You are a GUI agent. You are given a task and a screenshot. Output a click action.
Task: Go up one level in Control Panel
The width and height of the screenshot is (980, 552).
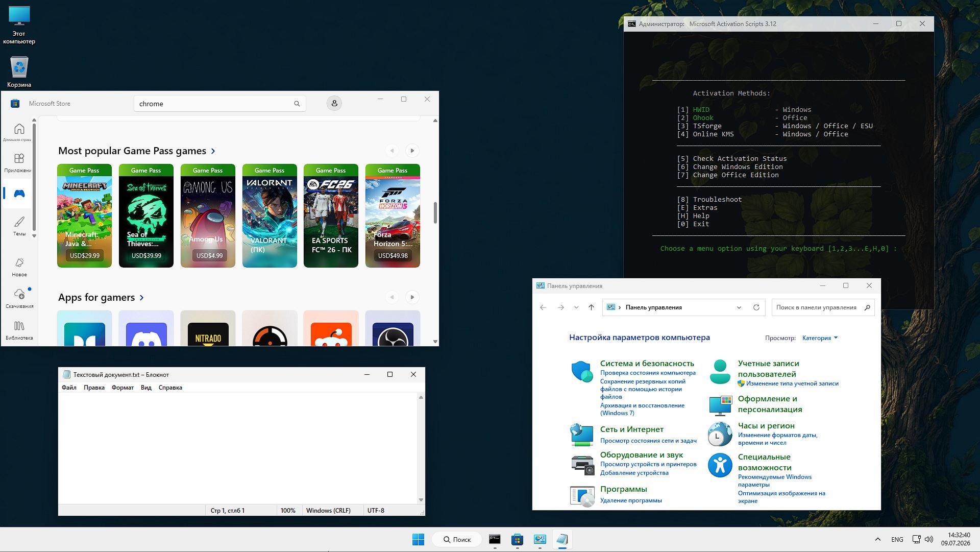point(591,307)
